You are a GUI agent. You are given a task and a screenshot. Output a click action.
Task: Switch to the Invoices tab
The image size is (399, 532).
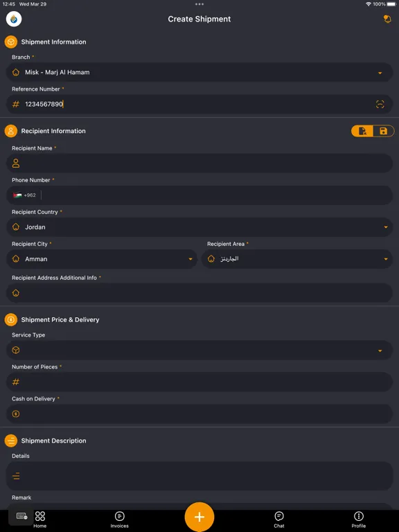tap(119, 520)
